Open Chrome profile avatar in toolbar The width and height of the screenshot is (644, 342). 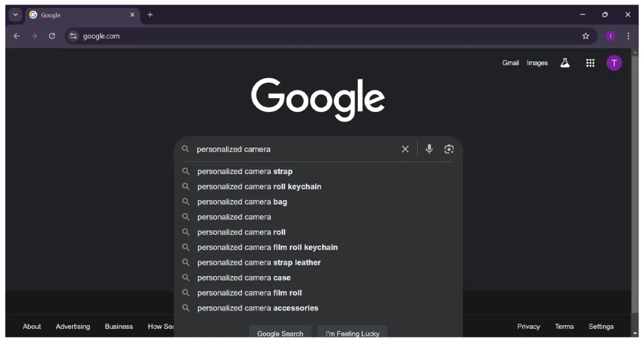coord(610,36)
